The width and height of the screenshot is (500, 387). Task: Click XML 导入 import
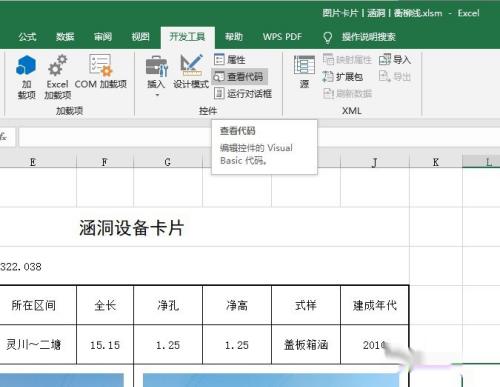tap(395, 60)
